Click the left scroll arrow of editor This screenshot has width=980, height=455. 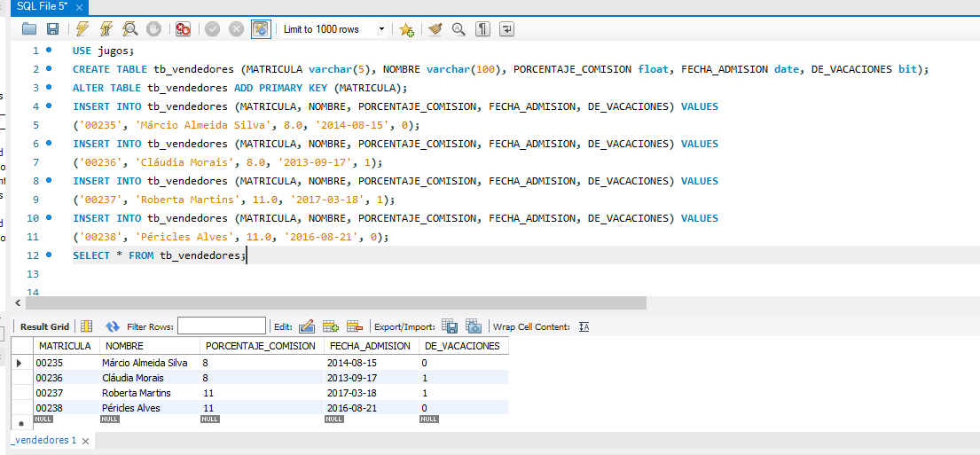[x=17, y=303]
